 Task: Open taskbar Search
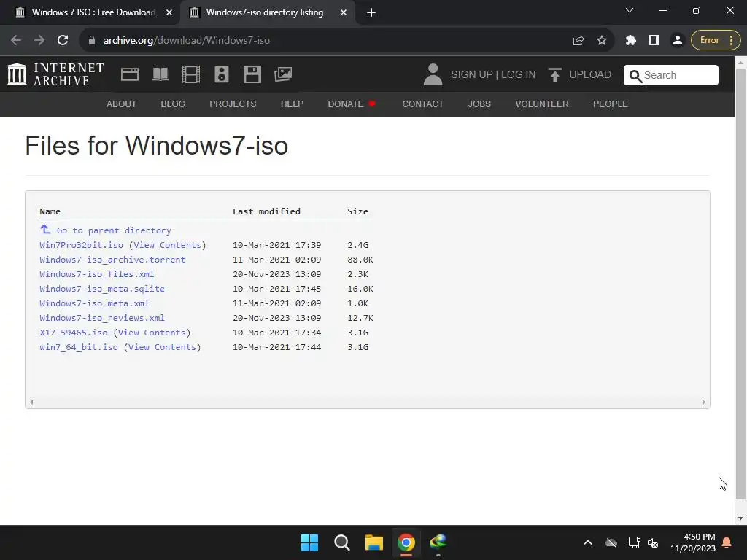coord(341,542)
